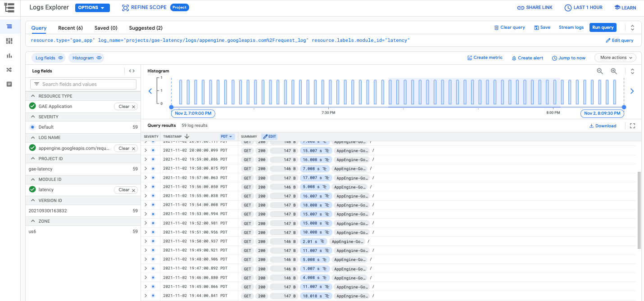Open the OPTIONS dropdown
Image resolution: width=644 pixels, height=301 pixels.
(92, 7)
